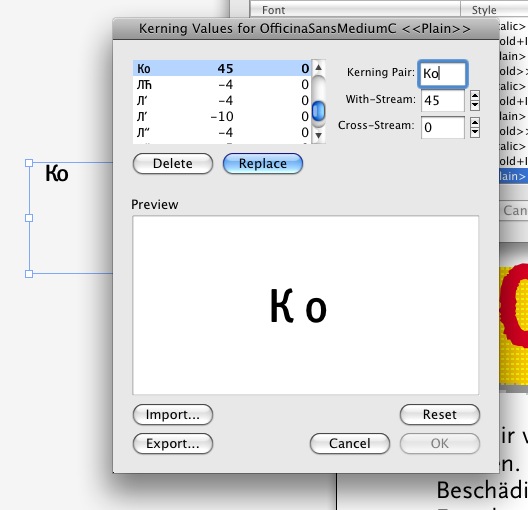The height and width of the screenshot is (510, 528).
Task: Select highlighted 'lain>' row in font list
Action: 514,176
